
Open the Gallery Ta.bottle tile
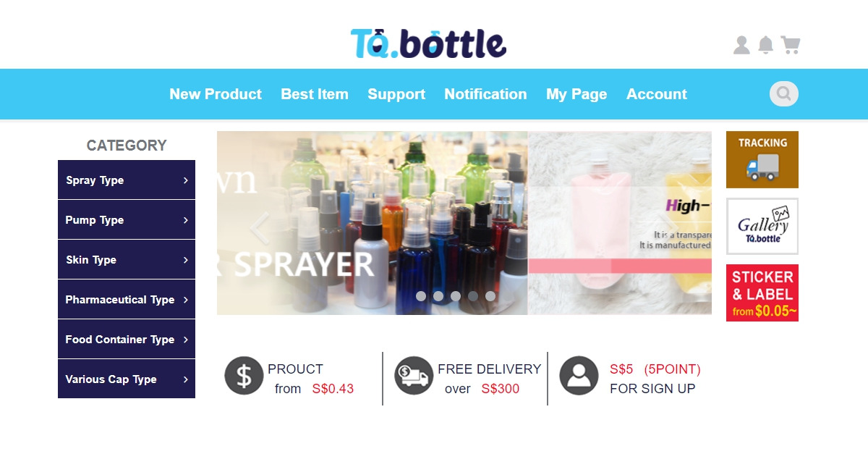pyautogui.click(x=762, y=226)
